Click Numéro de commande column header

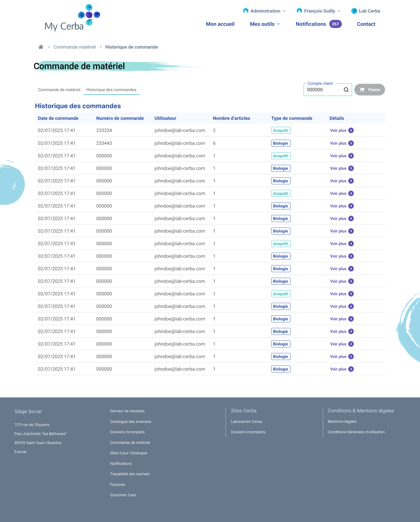point(120,118)
